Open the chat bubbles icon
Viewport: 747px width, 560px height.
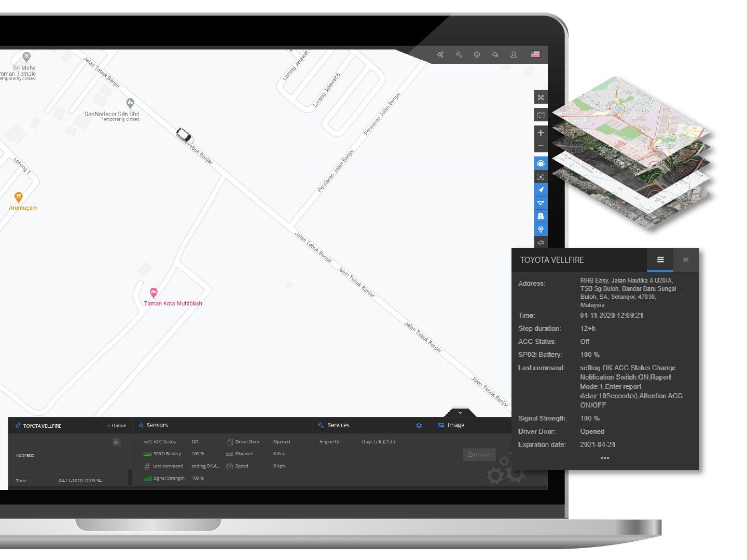click(495, 54)
